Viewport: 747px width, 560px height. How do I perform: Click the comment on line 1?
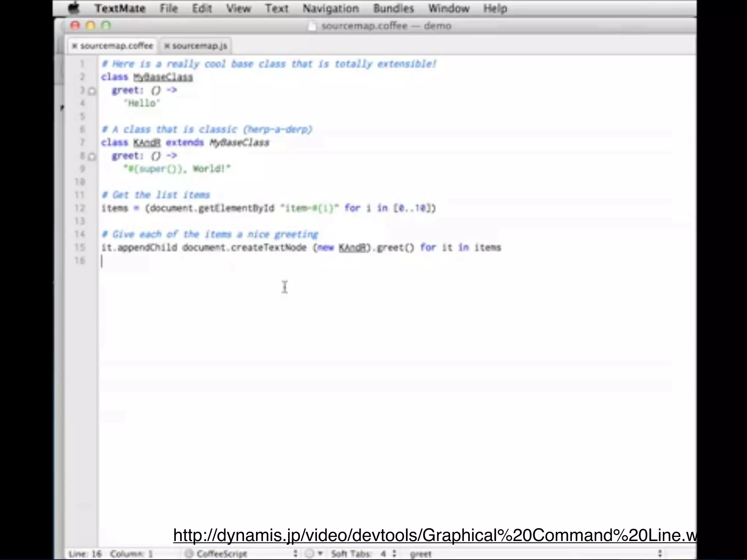(x=269, y=64)
